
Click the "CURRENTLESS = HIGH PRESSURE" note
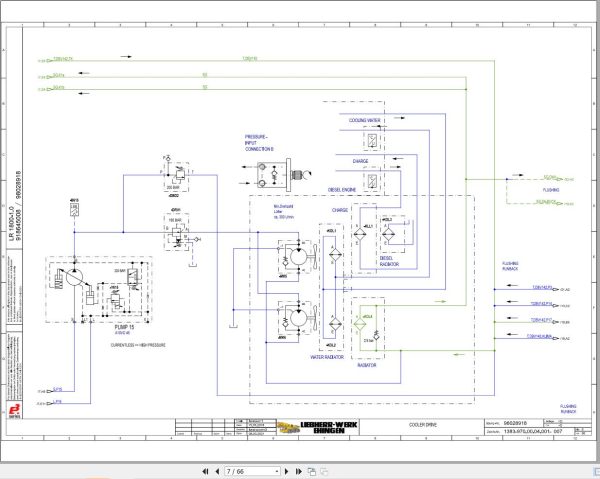(138, 345)
